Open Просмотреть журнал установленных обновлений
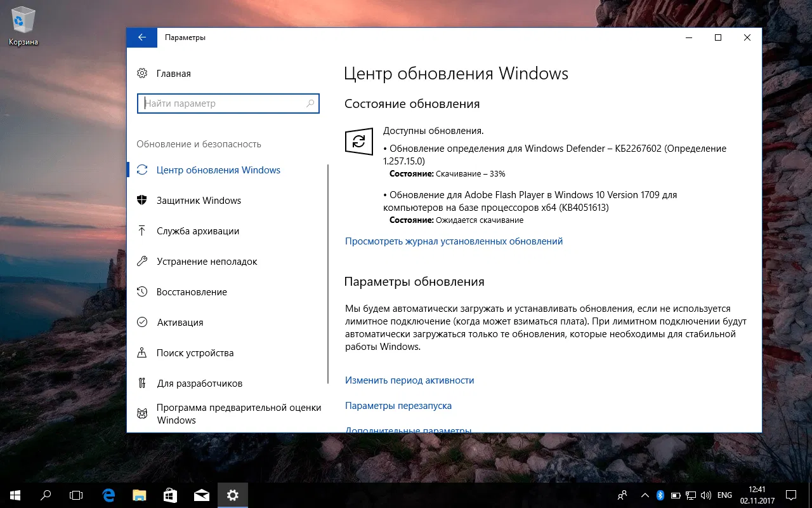812x508 pixels. click(x=454, y=241)
